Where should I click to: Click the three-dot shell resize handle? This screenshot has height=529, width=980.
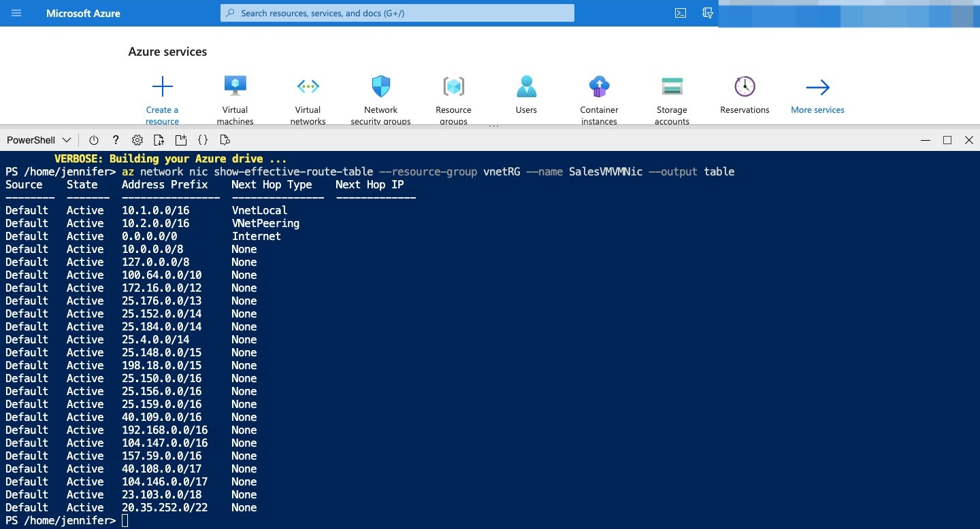coord(494,126)
